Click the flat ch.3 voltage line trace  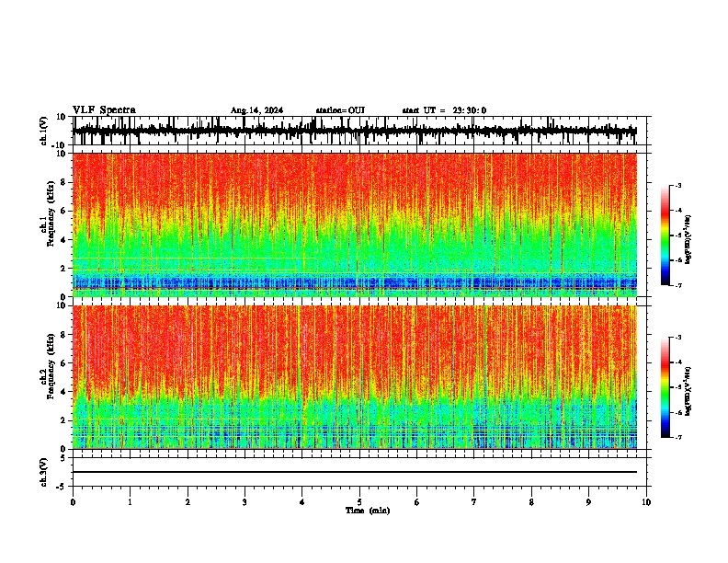pos(355,472)
